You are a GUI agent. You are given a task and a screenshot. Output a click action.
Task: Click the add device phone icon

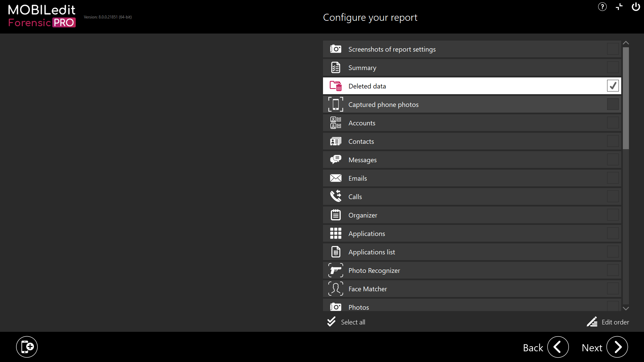click(27, 347)
